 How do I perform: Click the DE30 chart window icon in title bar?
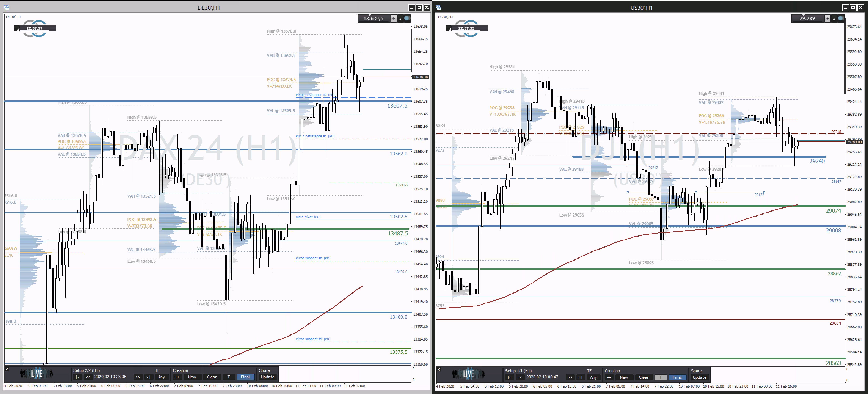pos(6,7)
